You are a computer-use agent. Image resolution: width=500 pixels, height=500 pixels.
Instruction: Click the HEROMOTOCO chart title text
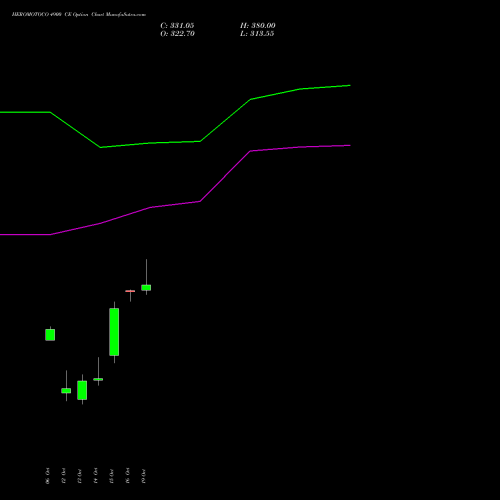[x=79, y=15]
